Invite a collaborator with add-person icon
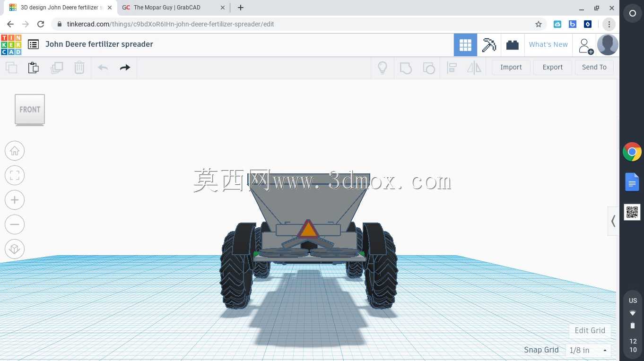This screenshot has width=644, height=361. 585,45
